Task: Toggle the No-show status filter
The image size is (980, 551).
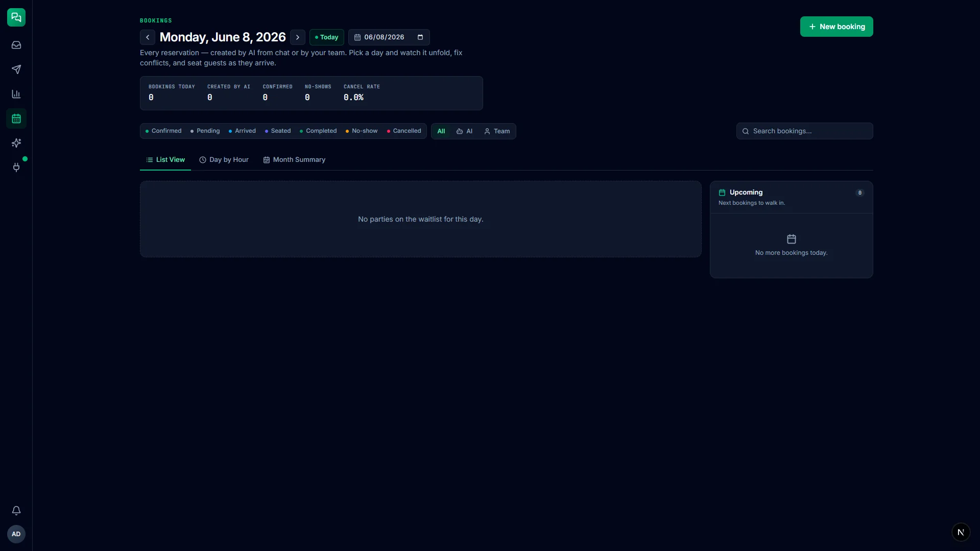Action: coord(362,131)
